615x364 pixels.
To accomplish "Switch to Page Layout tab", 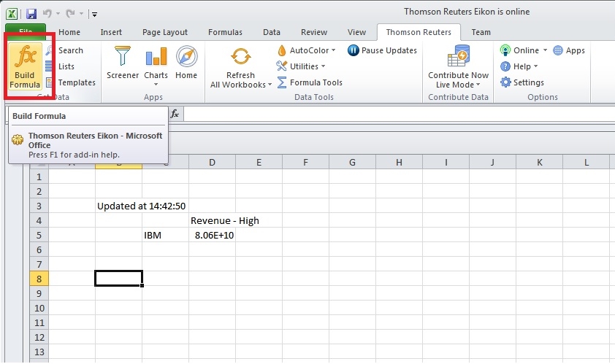I will click(165, 32).
